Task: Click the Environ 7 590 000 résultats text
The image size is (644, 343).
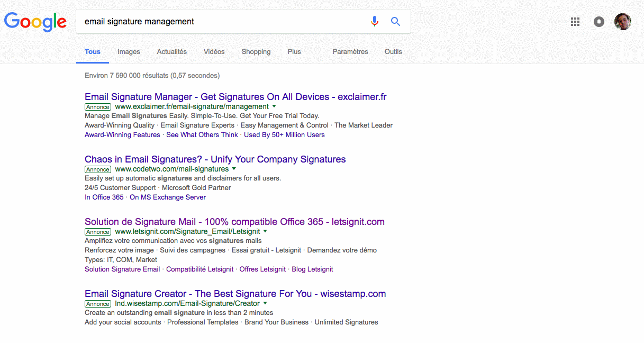Action: click(152, 76)
